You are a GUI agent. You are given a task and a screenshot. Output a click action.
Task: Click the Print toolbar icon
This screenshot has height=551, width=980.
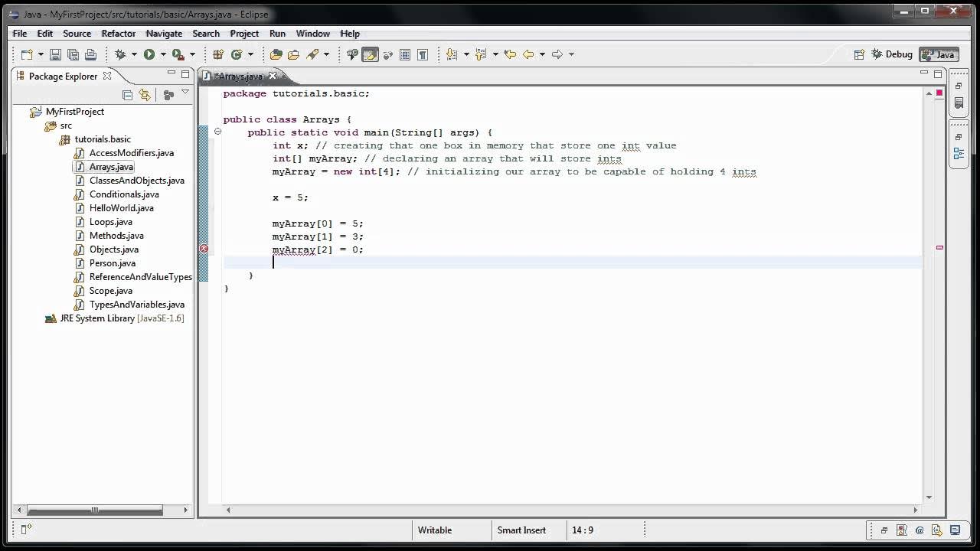[90, 54]
